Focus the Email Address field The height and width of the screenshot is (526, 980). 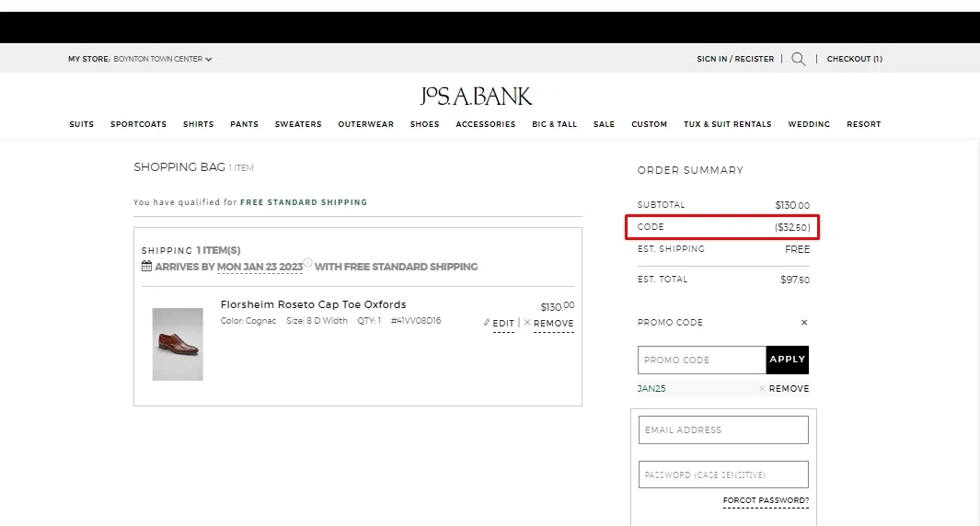point(723,429)
